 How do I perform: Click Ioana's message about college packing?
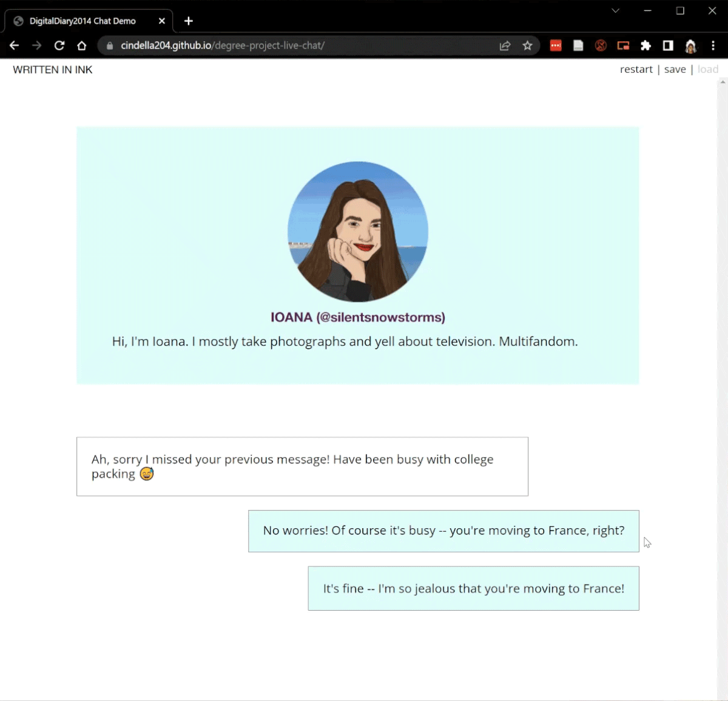(x=302, y=466)
